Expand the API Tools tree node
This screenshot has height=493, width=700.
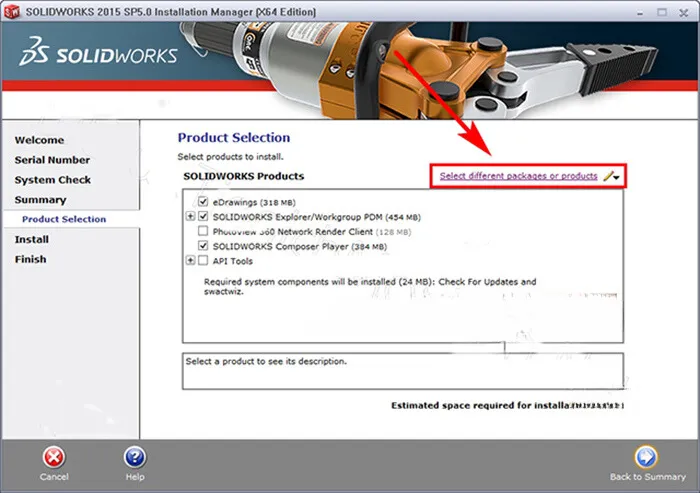(x=190, y=260)
